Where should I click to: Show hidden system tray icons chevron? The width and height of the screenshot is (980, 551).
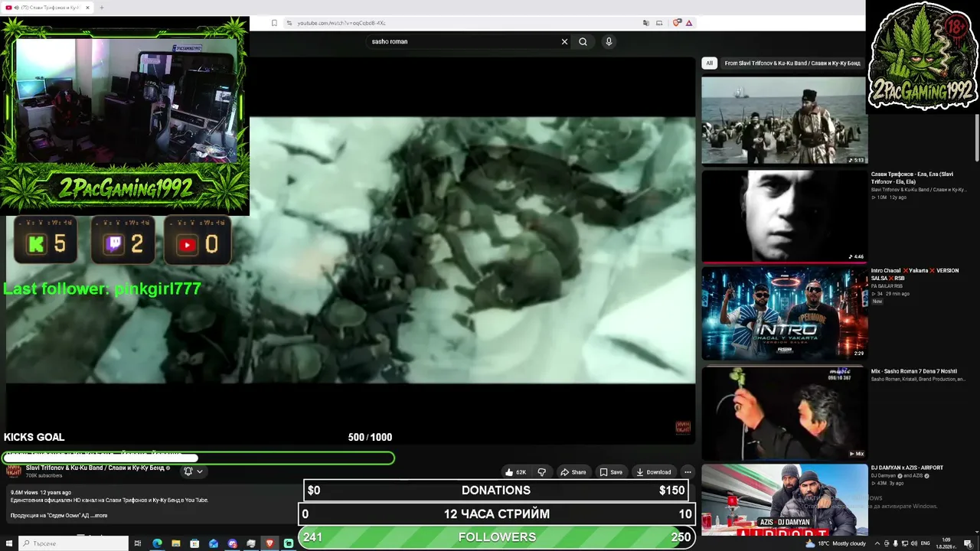point(877,543)
